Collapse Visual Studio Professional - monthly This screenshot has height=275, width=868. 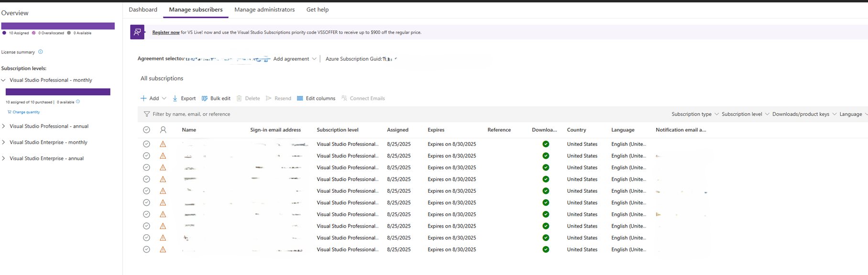(4, 80)
